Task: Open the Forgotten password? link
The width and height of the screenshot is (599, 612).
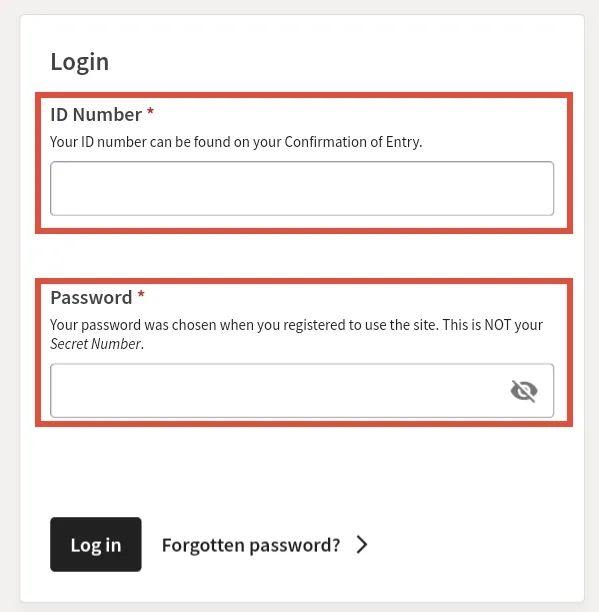Action: 251,545
